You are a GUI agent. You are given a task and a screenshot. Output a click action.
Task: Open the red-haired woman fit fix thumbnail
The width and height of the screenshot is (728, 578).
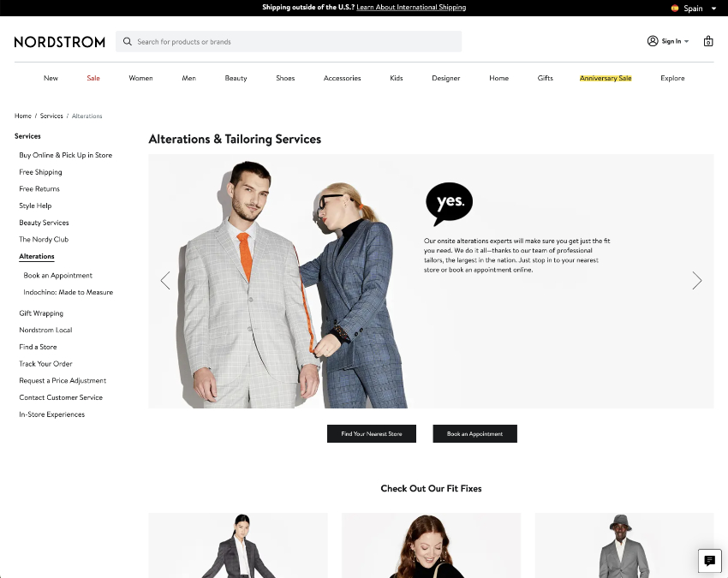431,545
